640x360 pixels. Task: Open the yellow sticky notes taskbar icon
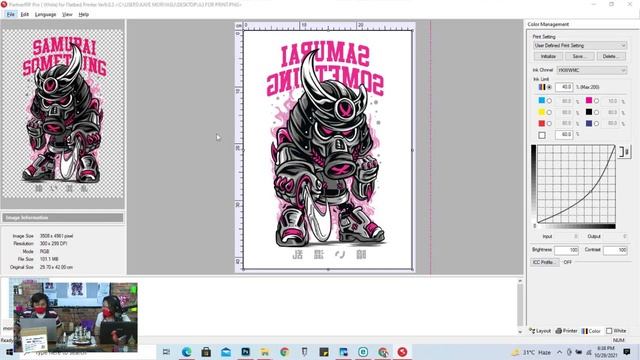[x=324, y=352]
